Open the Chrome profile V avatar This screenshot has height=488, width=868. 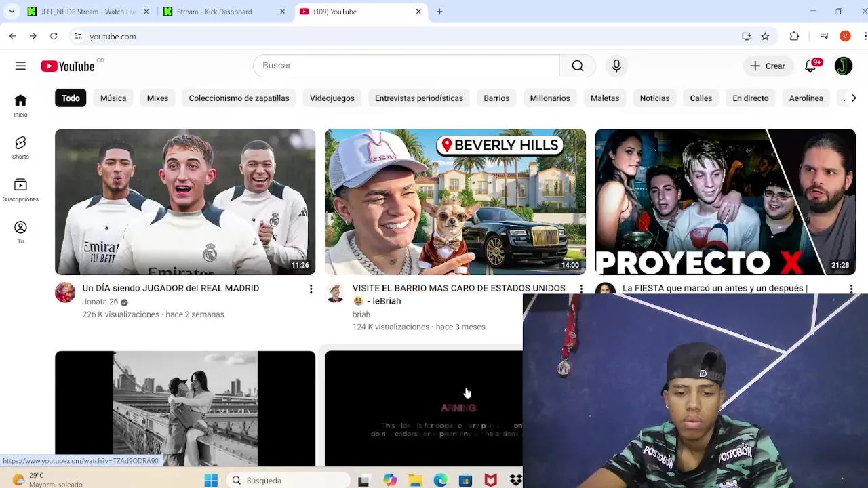(x=845, y=36)
